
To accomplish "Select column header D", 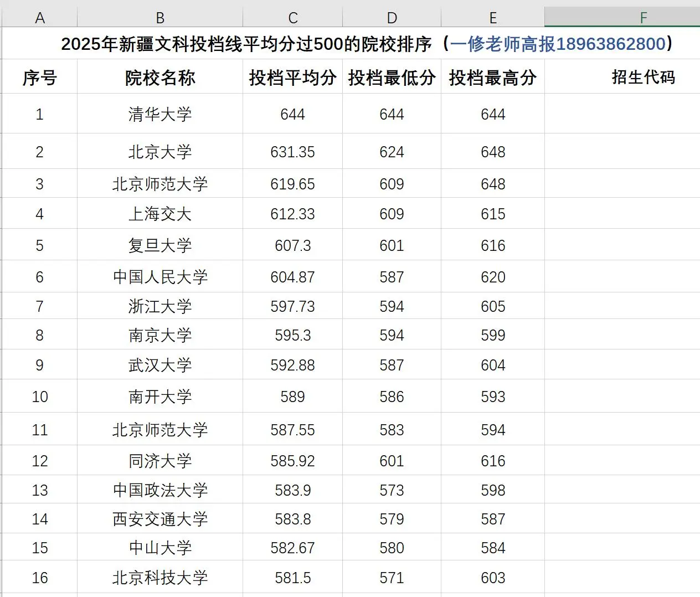I will tap(392, 17).
